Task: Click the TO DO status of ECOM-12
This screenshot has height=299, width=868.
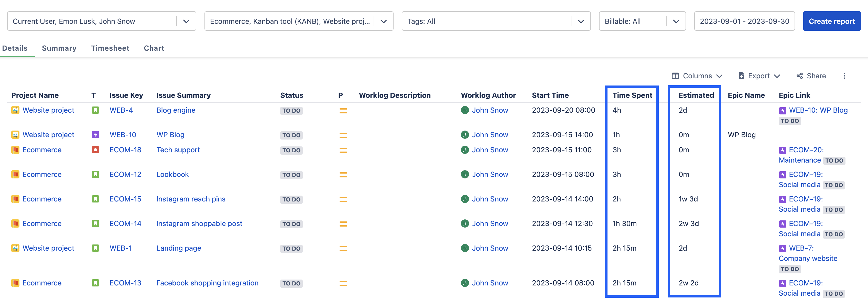Action: [291, 175]
